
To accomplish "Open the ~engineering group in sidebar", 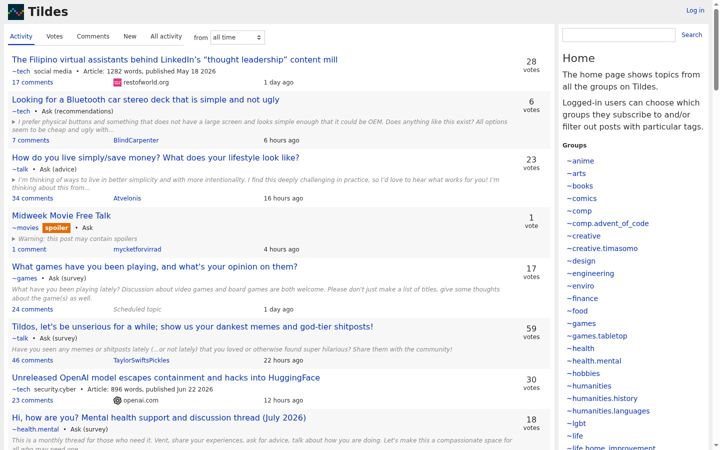I will [x=591, y=274].
